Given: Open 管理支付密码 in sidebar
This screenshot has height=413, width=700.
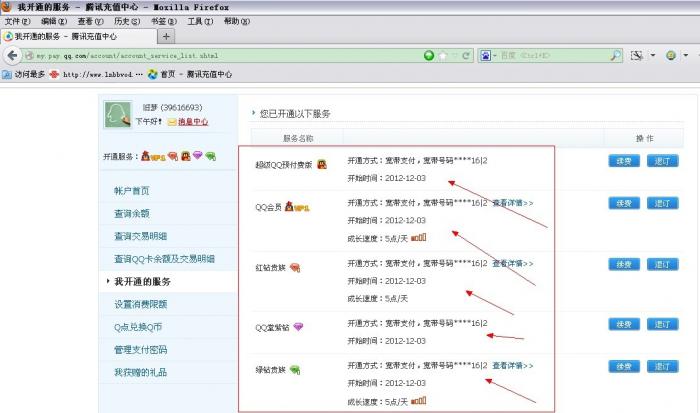Looking at the screenshot, I should (x=141, y=350).
